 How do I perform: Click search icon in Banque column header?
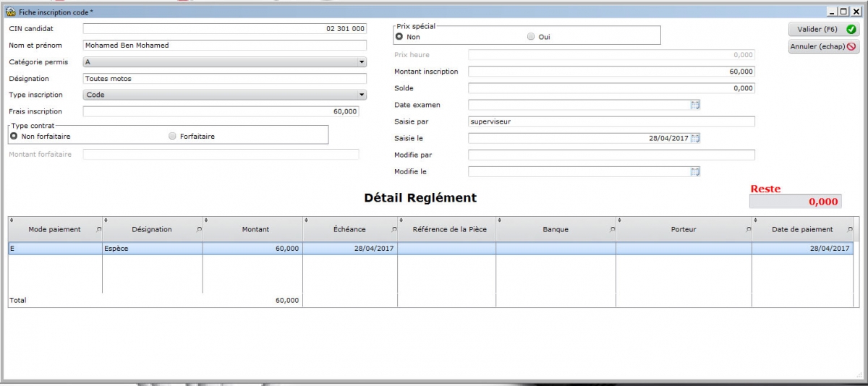click(x=612, y=229)
